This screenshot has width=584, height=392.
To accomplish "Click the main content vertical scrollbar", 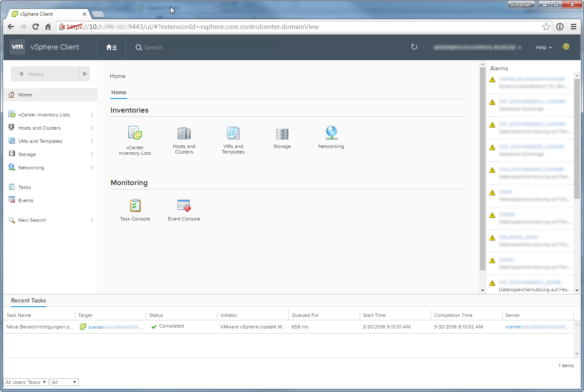I will click(483, 168).
